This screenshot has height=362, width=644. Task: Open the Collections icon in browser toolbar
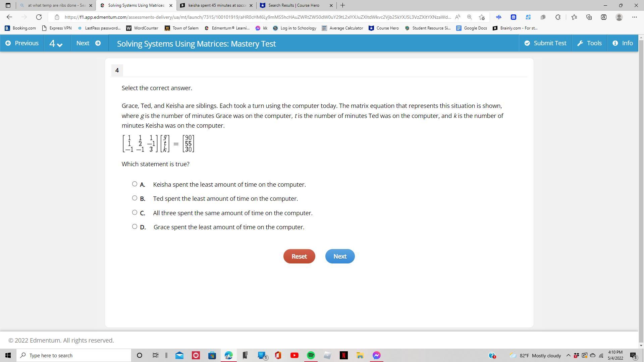coord(589,17)
